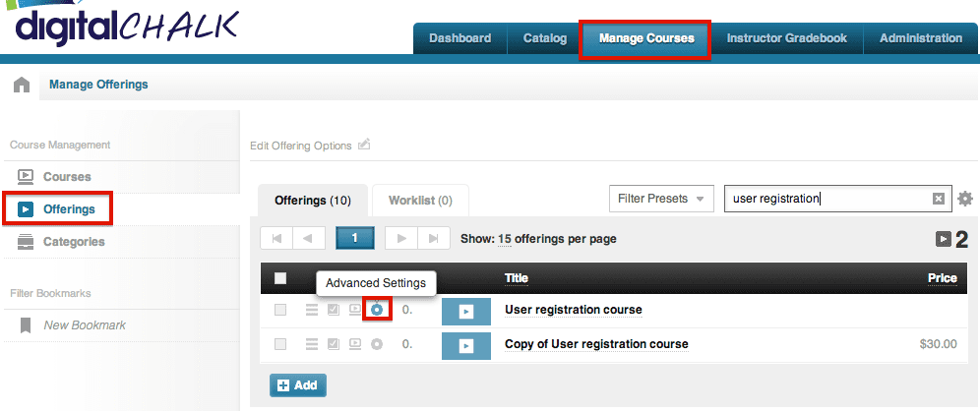
Task: Go to the next page of offerings
Action: click(x=401, y=239)
